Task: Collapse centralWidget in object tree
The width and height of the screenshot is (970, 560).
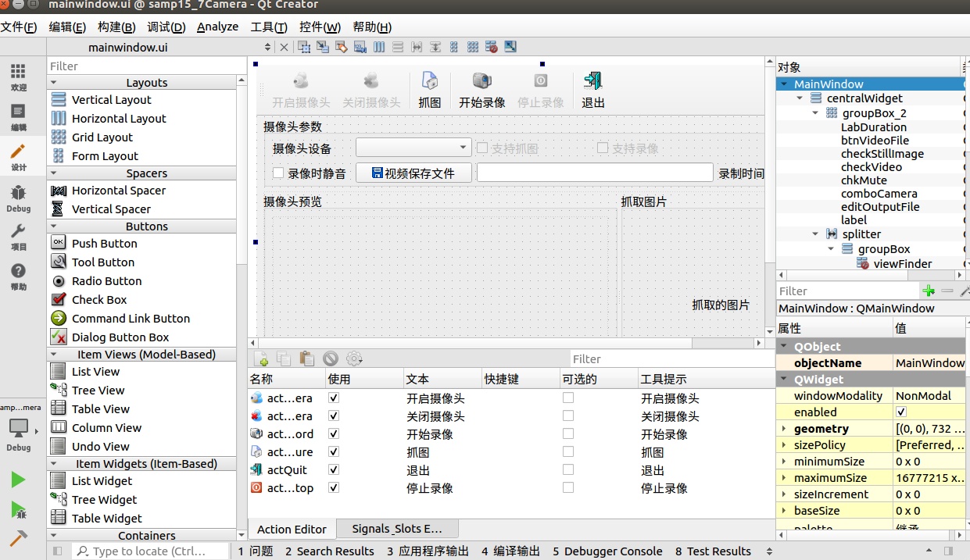Action: [x=800, y=98]
